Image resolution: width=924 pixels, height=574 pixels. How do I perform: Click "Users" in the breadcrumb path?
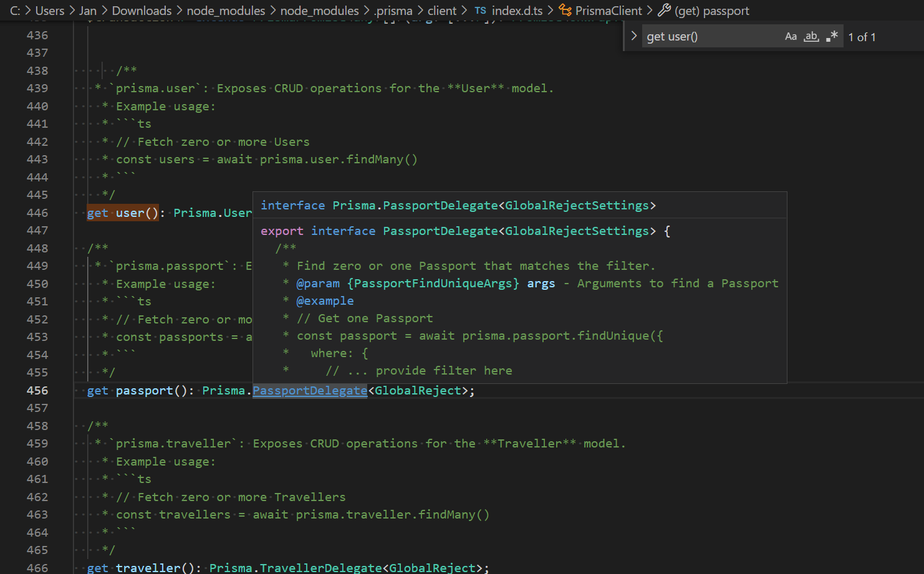[x=49, y=10]
